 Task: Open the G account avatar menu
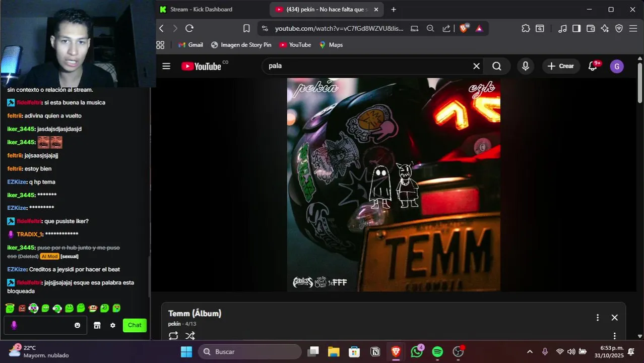(x=617, y=66)
